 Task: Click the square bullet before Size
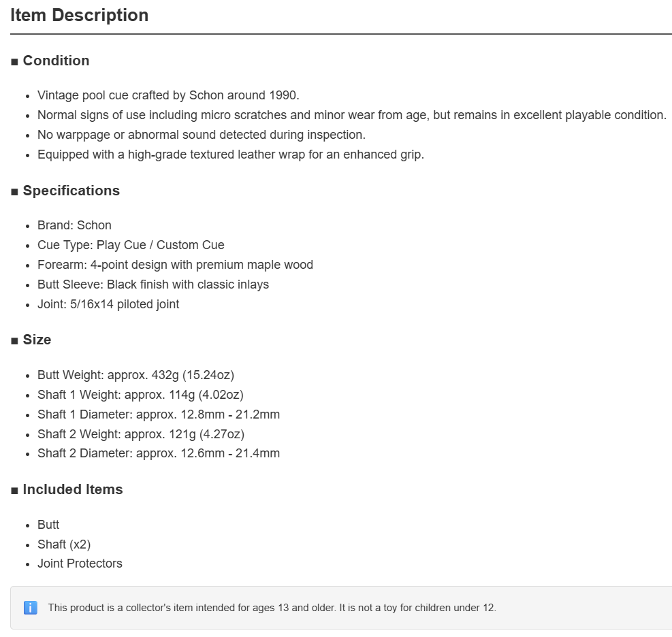click(x=14, y=341)
